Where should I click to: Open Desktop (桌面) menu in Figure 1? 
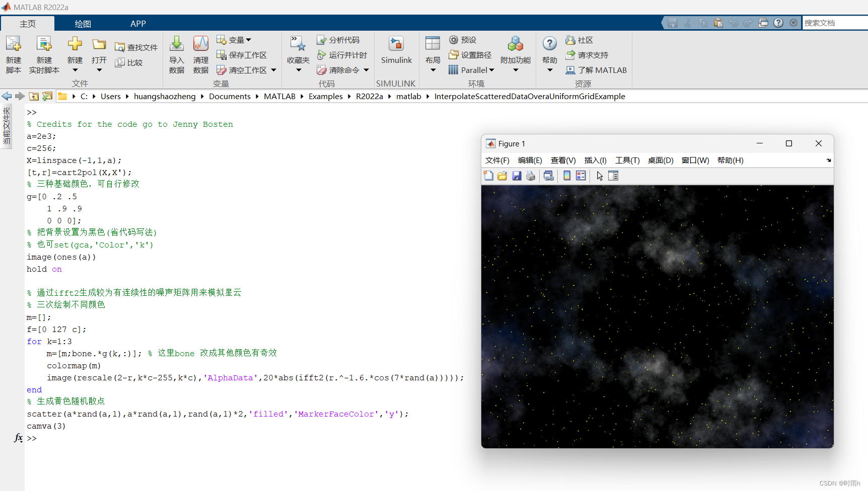(661, 160)
